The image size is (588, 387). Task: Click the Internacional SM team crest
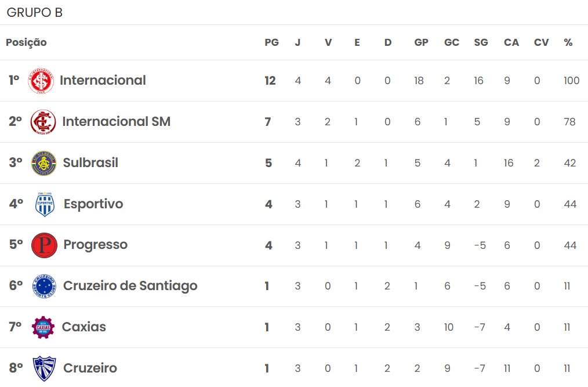(43, 122)
